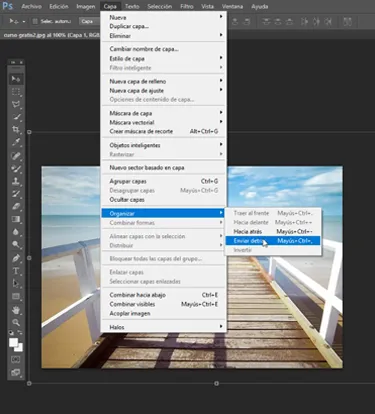The width and height of the screenshot is (375, 414).
Task: Expand the Nueva submenu
Action: click(163, 17)
